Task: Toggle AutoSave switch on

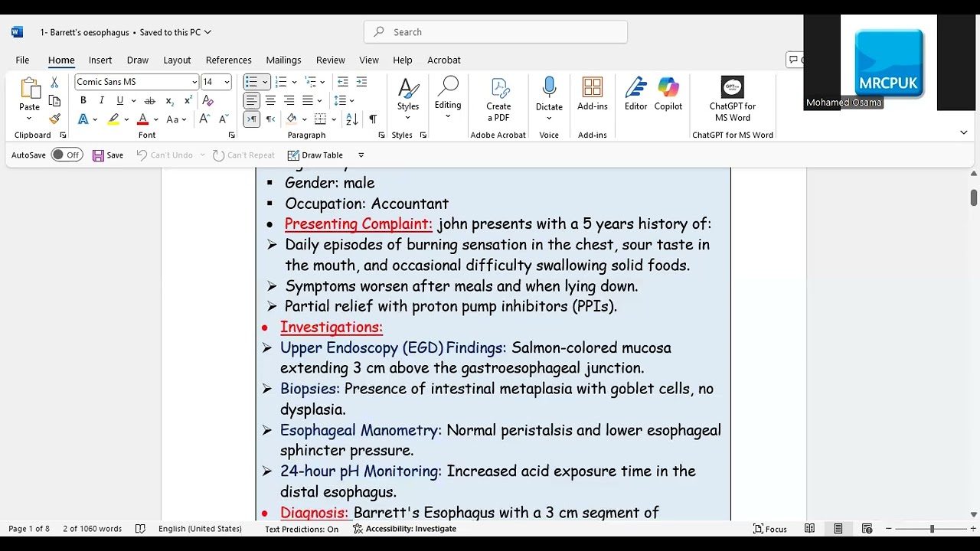Action: 67,155
